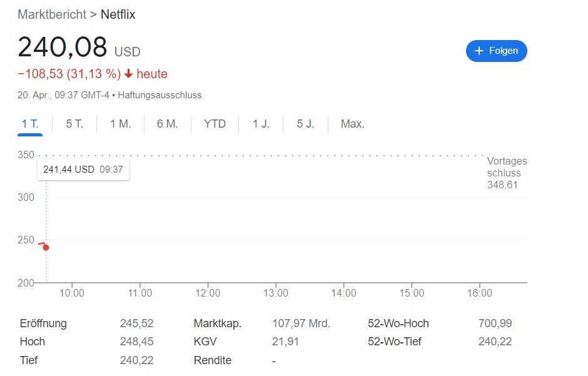The image size is (588, 376).
Task: Click the Eröffnung label
Action: (x=43, y=323)
